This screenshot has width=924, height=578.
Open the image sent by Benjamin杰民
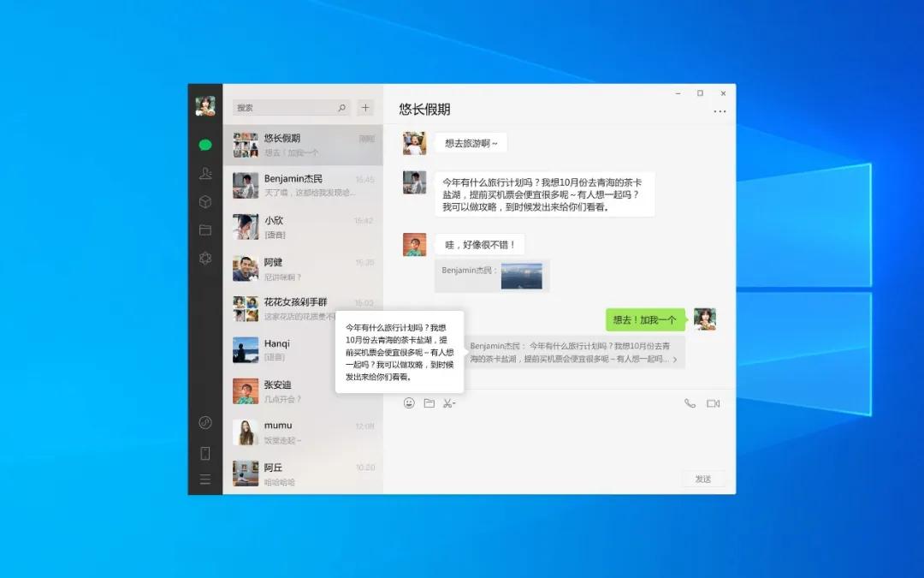pyautogui.click(x=524, y=276)
